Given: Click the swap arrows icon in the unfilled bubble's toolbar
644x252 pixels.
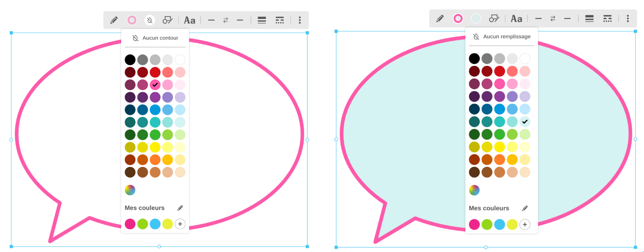Looking at the screenshot, I should pos(225,20).
